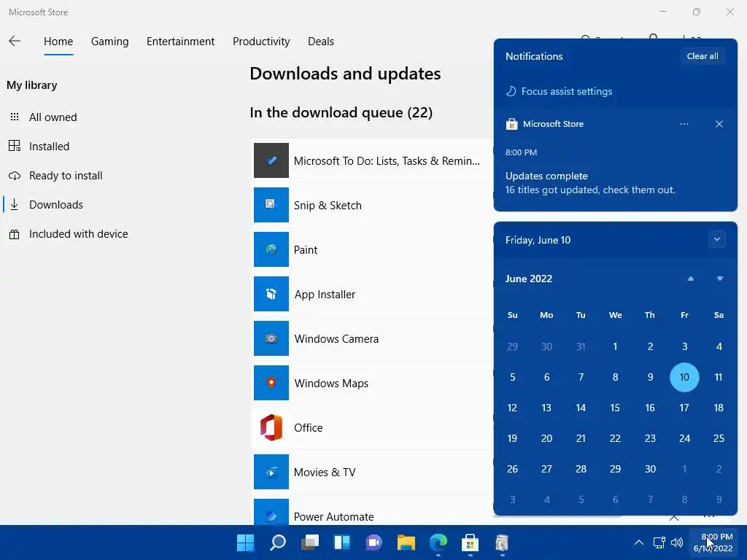This screenshot has height=560, width=747.
Task: Switch to the Entertainment tab
Action: [181, 42]
